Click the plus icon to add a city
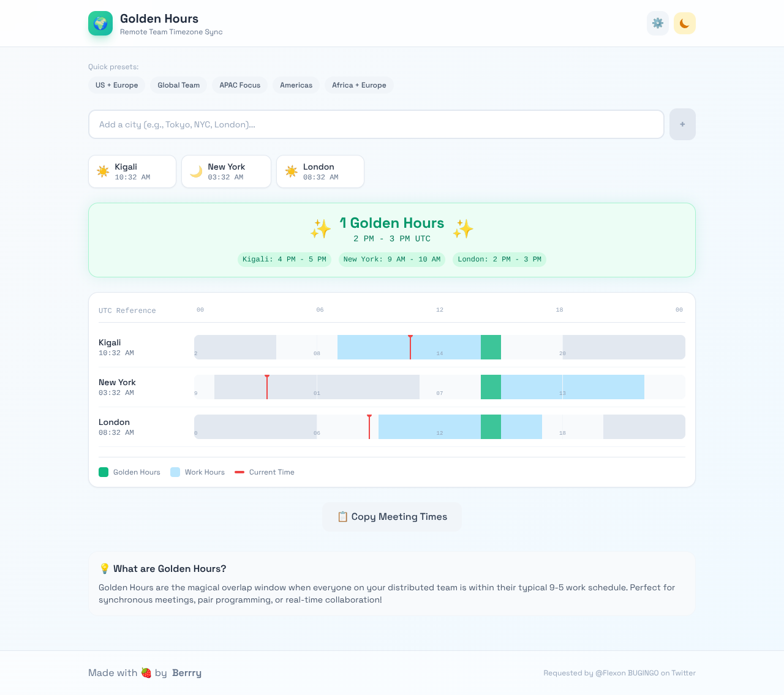 [682, 124]
